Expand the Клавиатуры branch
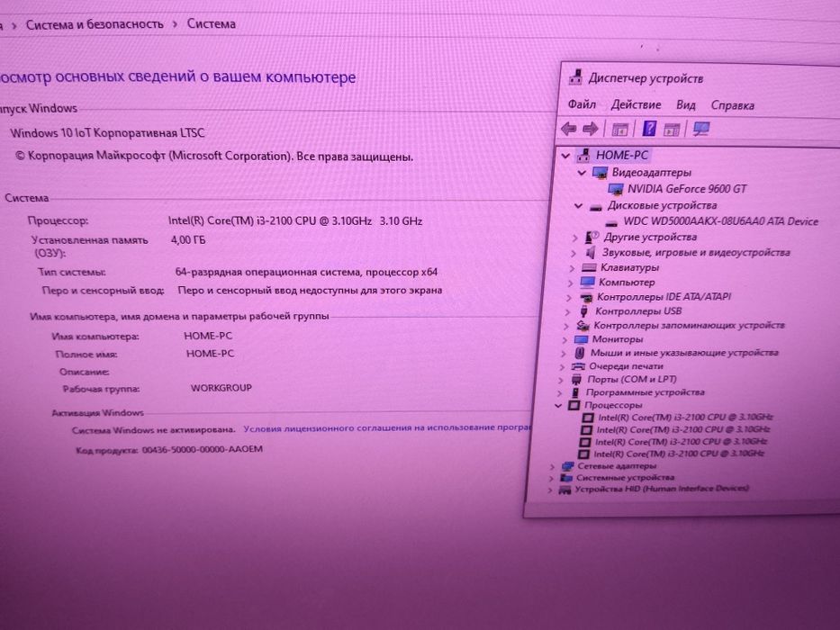The height and width of the screenshot is (630, 840). pyautogui.click(x=572, y=267)
